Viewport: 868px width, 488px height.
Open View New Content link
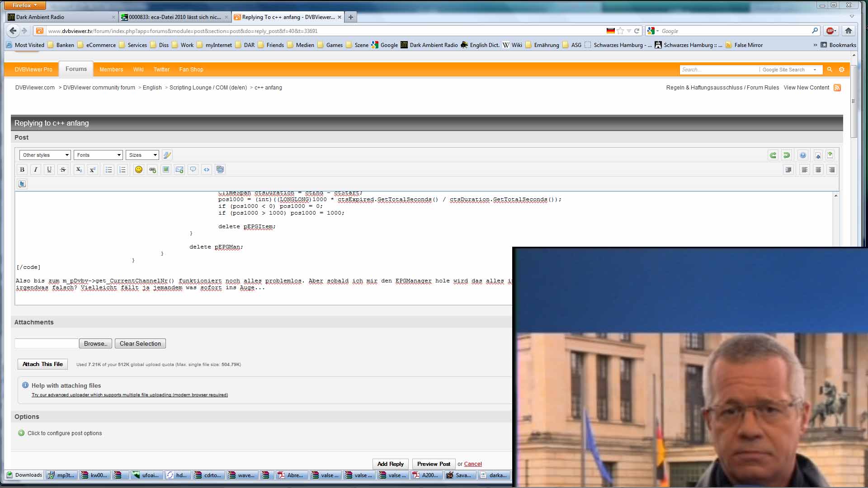[806, 88]
